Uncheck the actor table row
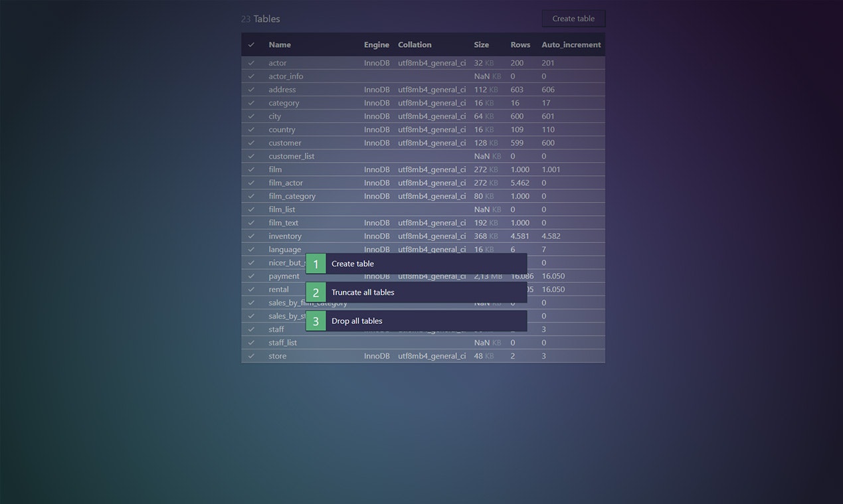The height and width of the screenshot is (504, 843). 251,63
